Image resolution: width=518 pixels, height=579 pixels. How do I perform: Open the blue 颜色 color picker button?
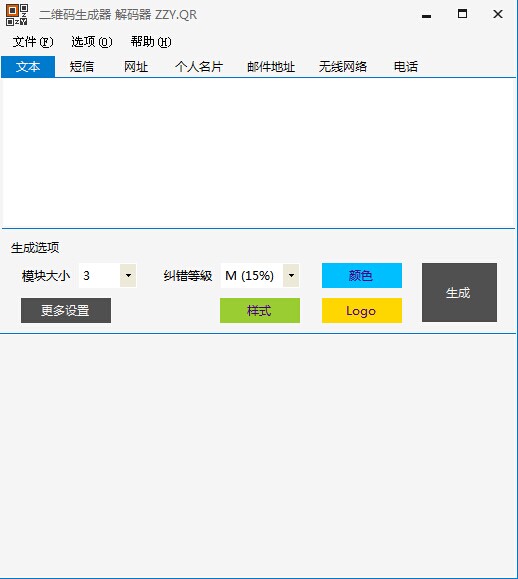tap(362, 275)
